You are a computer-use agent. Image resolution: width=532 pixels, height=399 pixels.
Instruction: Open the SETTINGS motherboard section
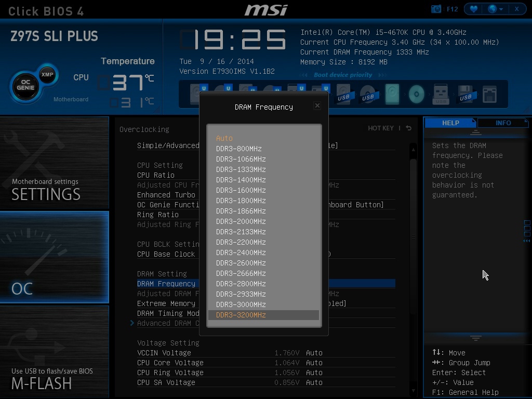(55, 164)
